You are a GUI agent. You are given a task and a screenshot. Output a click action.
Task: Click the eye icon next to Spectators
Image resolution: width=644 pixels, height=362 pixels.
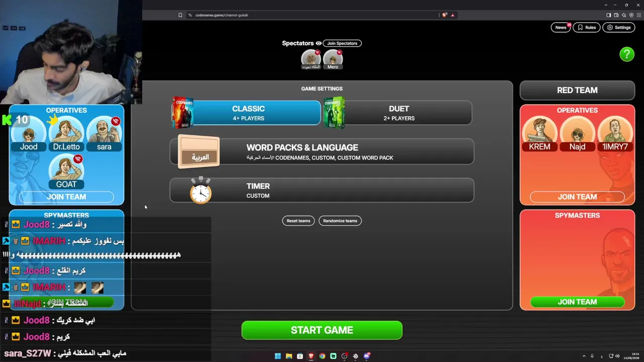click(318, 43)
